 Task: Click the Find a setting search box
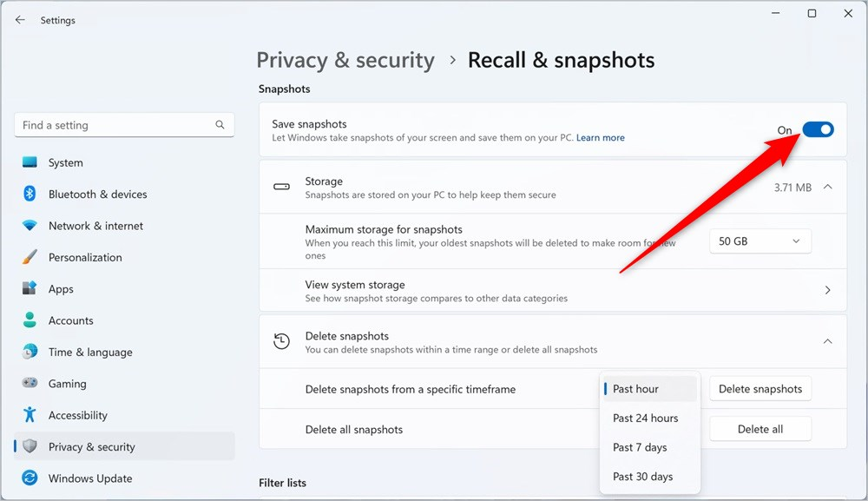124,124
